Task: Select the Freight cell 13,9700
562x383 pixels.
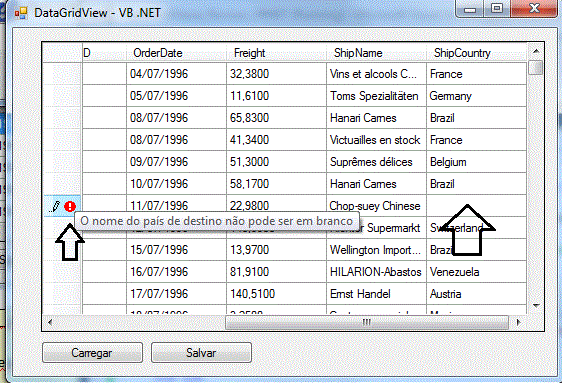Action: click(276, 250)
